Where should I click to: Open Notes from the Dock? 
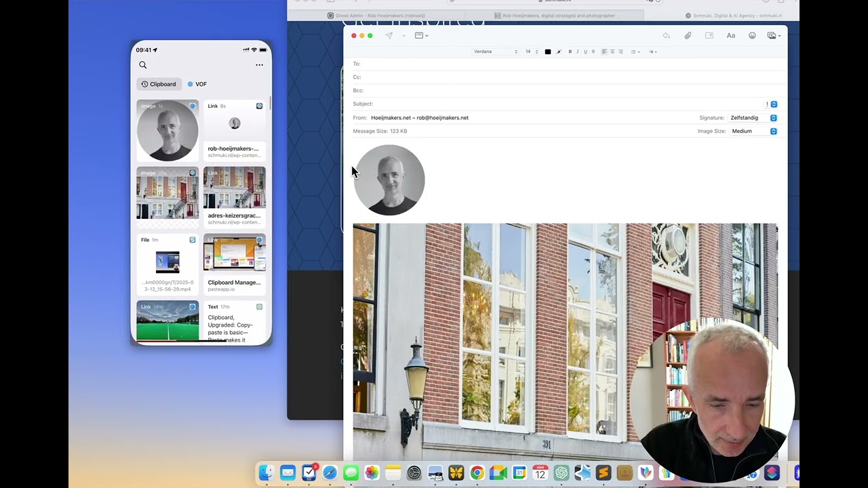pyautogui.click(x=393, y=472)
